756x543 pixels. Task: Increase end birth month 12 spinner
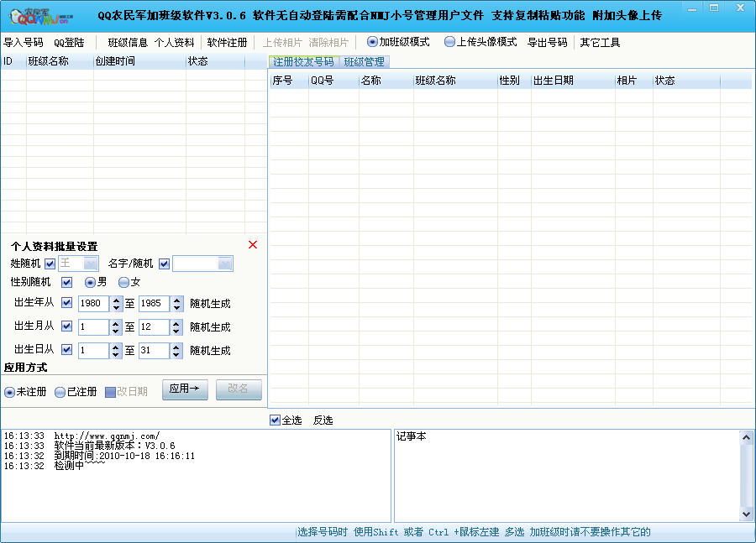[x=176, y=323]
